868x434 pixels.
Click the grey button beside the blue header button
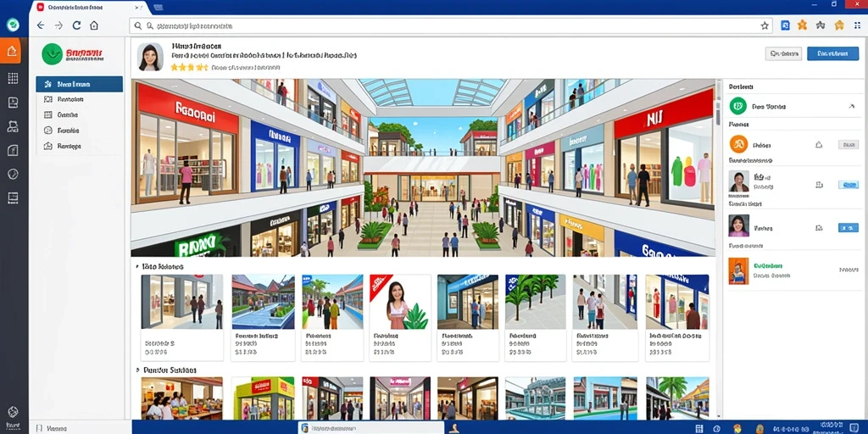(783, 53)
